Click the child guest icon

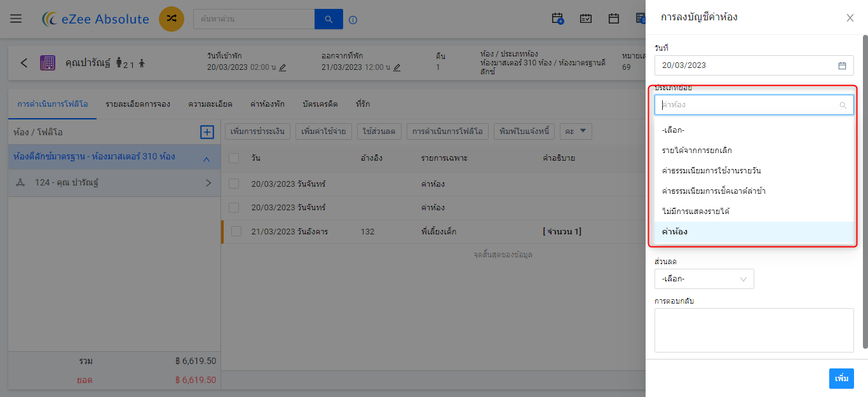[142, 63]
